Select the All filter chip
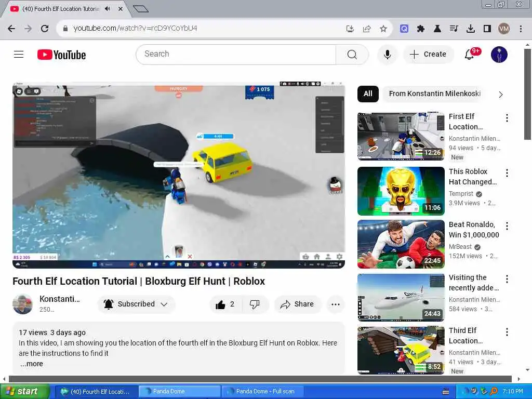 point(368,94)
